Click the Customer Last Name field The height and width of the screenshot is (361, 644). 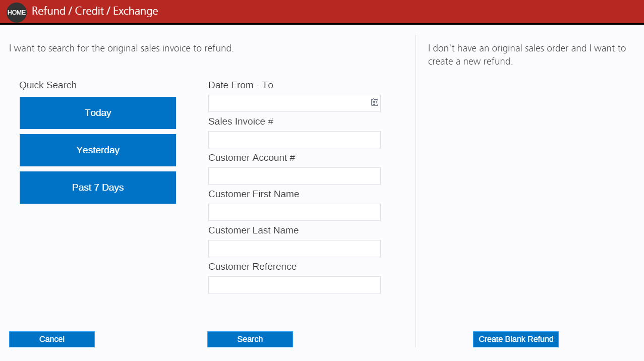click(295, 249)
